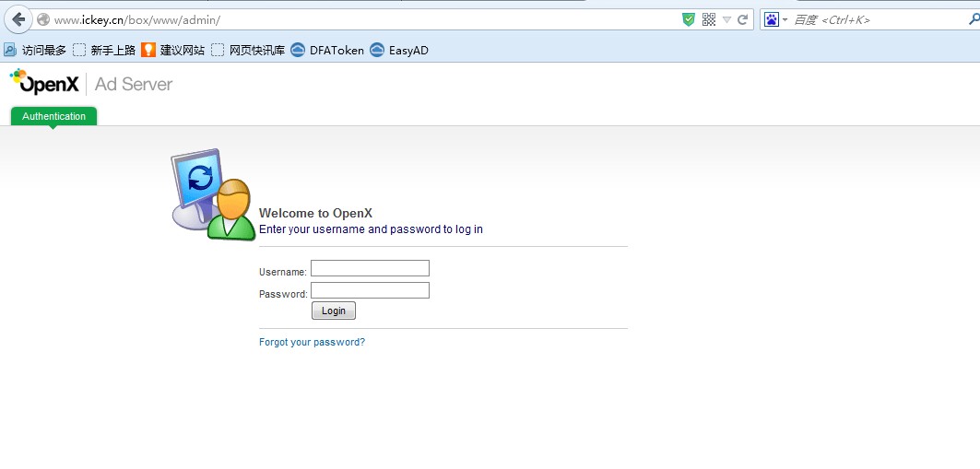Click the Baidu search input box
This screenshot has width=980, height=469.
tap(878, 20)
